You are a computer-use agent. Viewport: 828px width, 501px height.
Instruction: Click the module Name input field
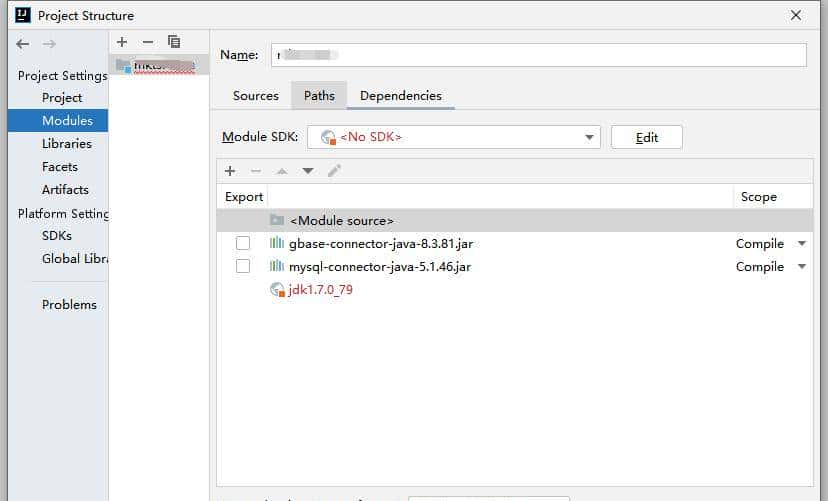[539, 55]
